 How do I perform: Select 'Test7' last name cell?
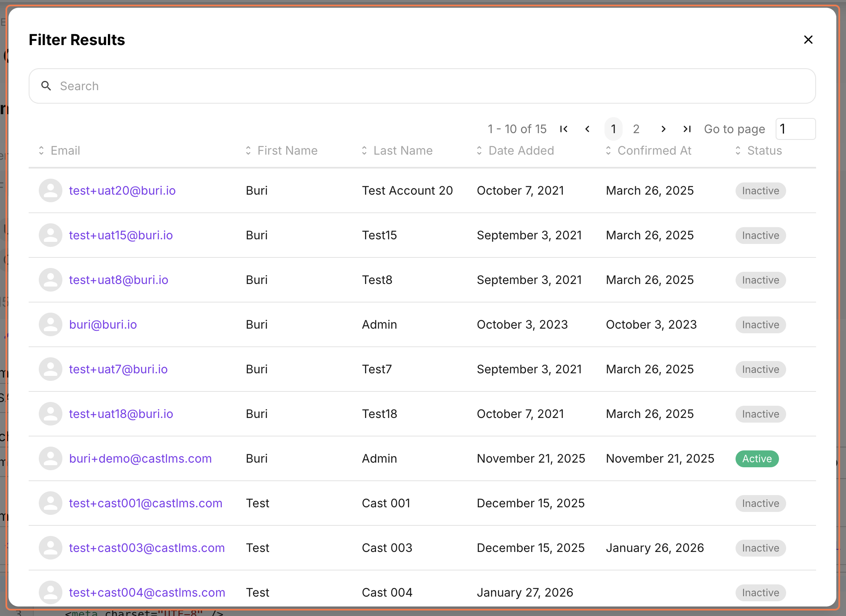coord(377,369)
